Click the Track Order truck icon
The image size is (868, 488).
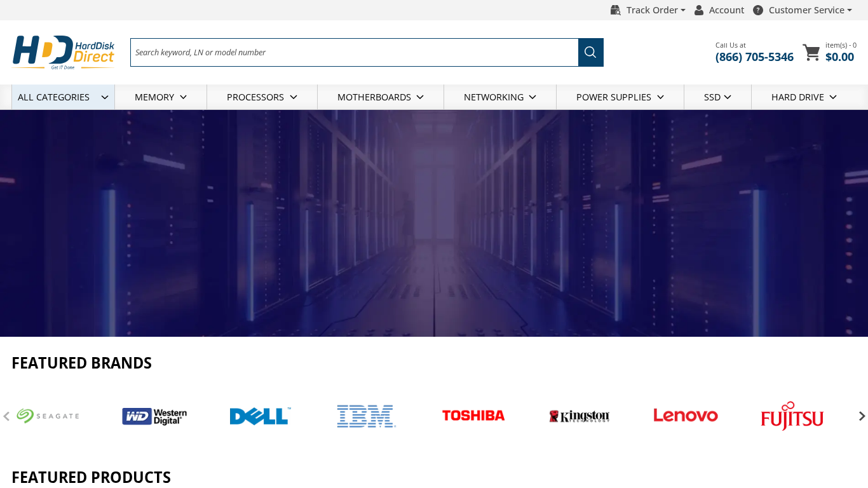(x=614, y=10)
